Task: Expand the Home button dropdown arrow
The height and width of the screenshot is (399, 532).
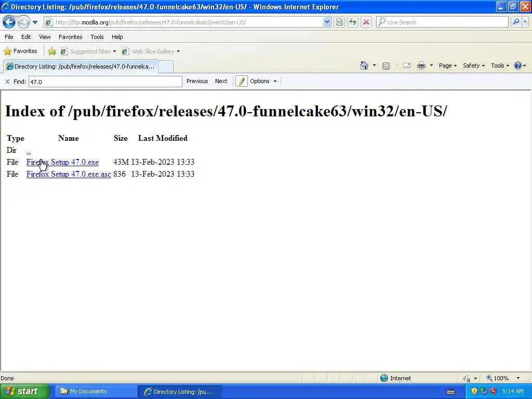Action: click(374, 65)
